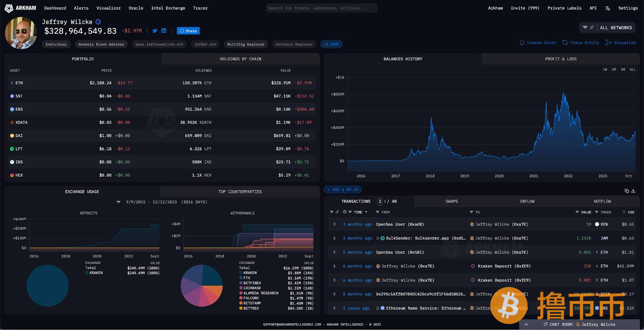
Task: Select the ALL chart range
Action: coord(633,70)
